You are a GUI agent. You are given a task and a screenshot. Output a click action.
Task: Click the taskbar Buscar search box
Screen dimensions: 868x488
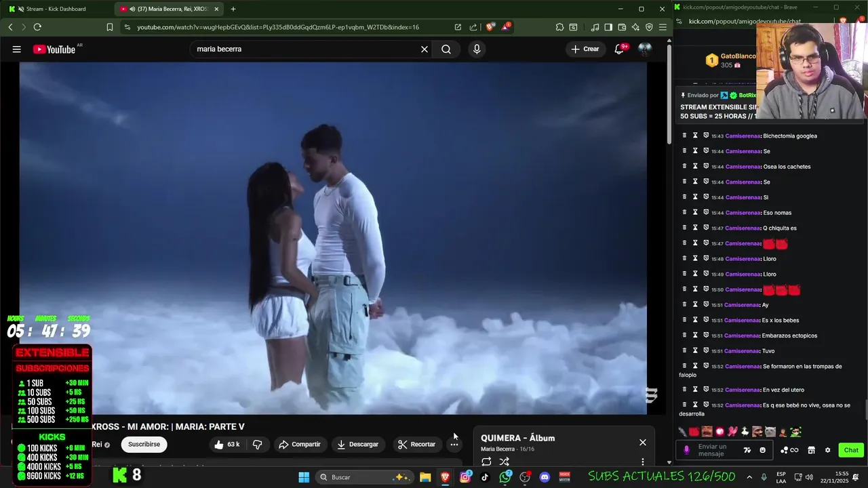tap(366, 477)
